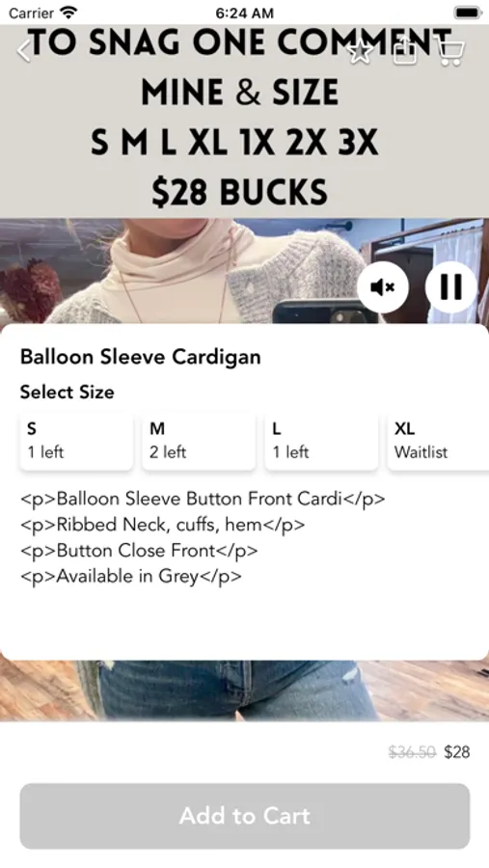Tap the $28 sale price
This screenshot has height=868, width=489.
coord(457,751)
